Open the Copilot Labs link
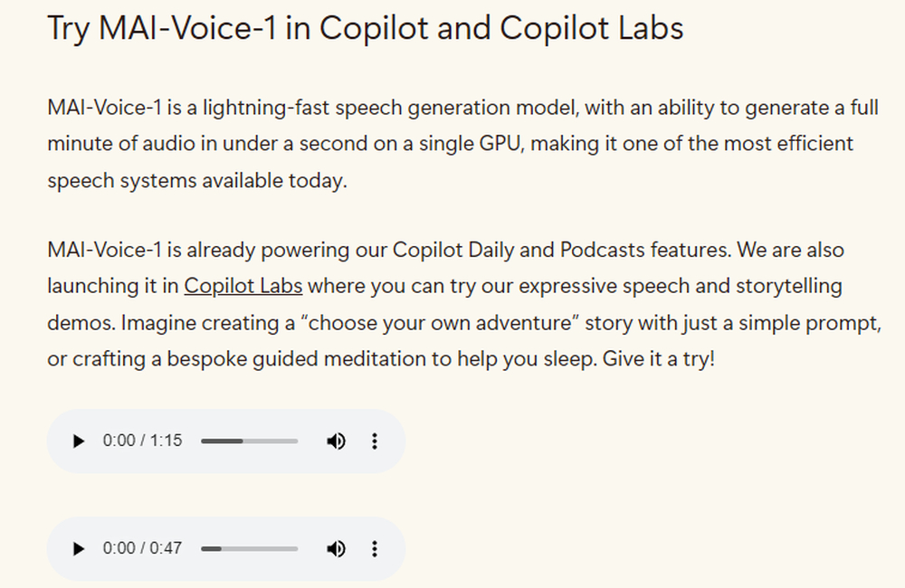 pyautogui.click(x=243, y=287)
